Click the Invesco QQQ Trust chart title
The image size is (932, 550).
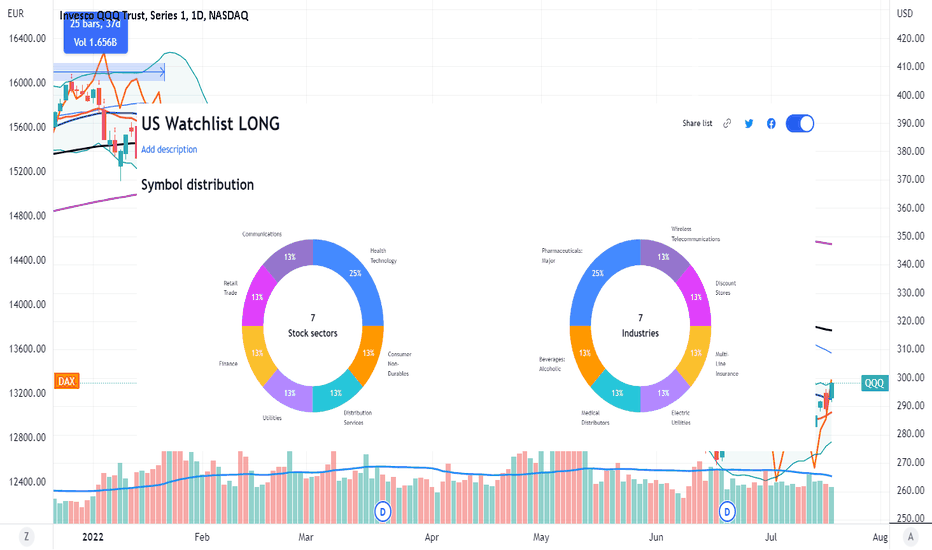pos(154,15)
